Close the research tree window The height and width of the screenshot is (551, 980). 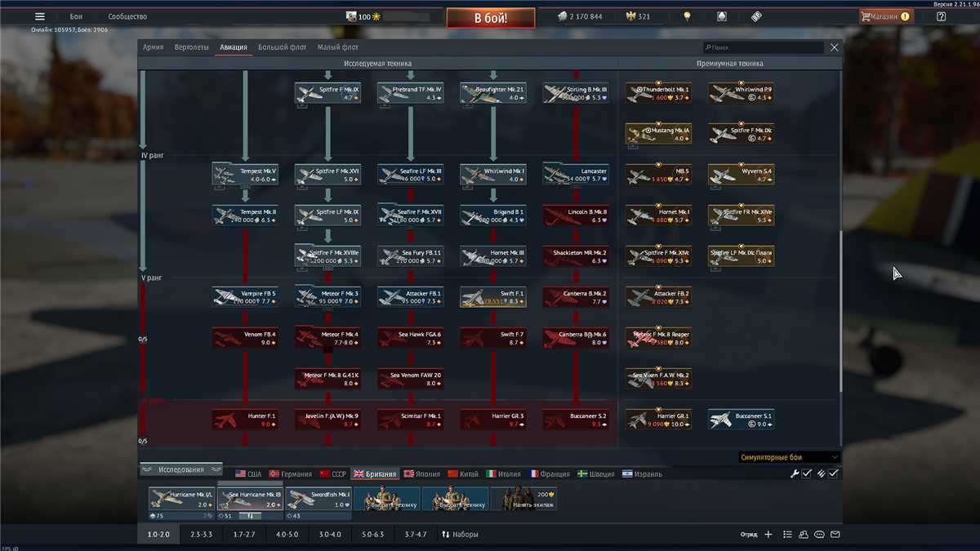point(834,47)
